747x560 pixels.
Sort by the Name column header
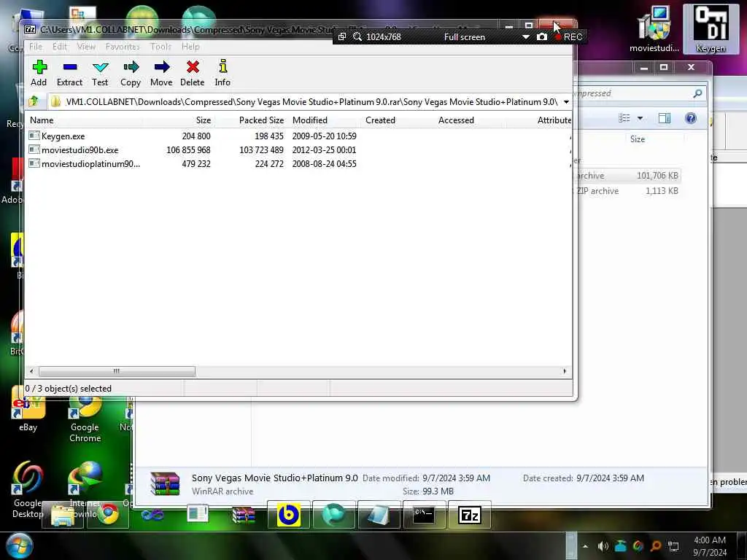pyautogui.click(x=42, y=120)
